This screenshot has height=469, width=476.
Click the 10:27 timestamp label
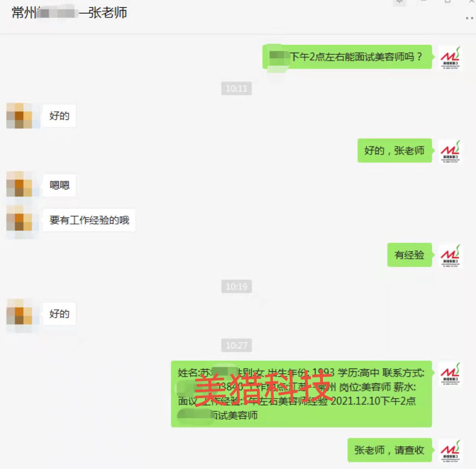[x=236, y=345]
